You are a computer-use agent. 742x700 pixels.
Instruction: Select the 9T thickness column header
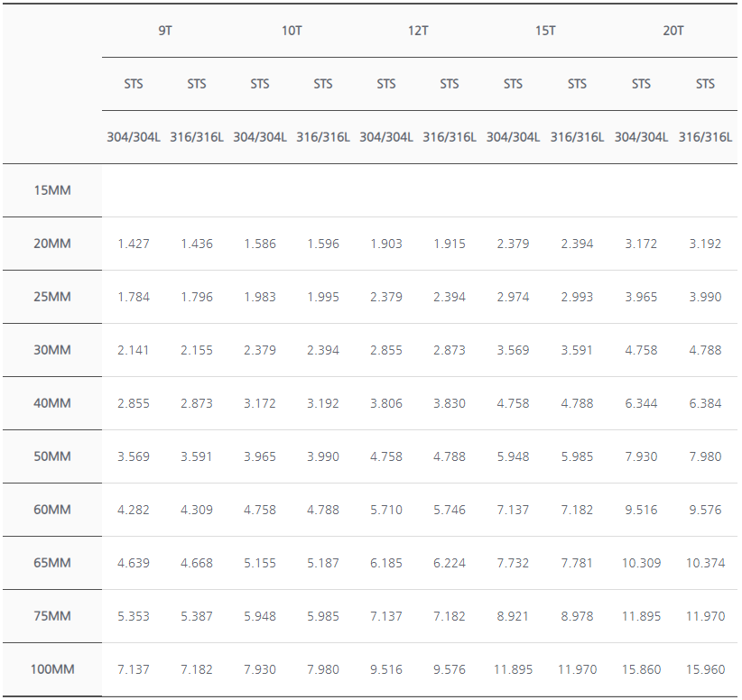coord(164,31)
